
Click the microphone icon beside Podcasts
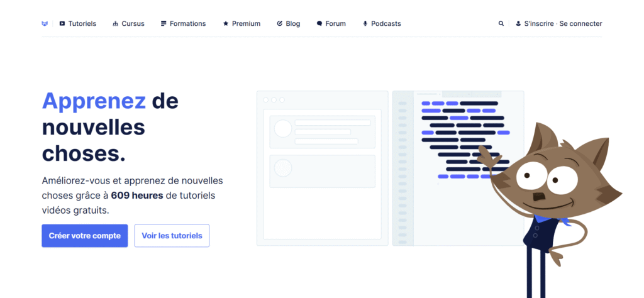(x=365, y=24)
